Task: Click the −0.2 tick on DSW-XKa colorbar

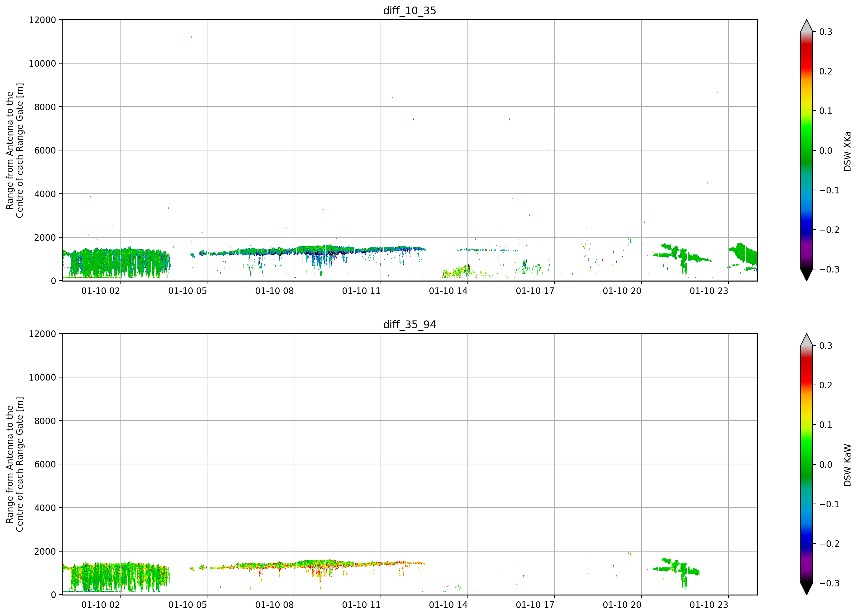Action: tap(829, 230)
